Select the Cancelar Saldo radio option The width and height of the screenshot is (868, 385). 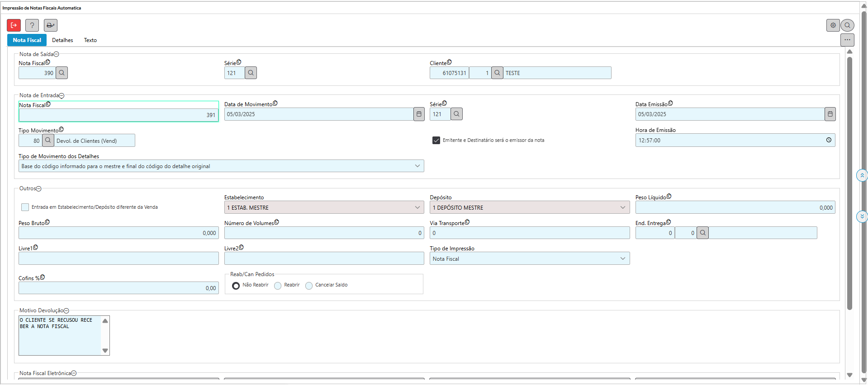tap(309, 286)
